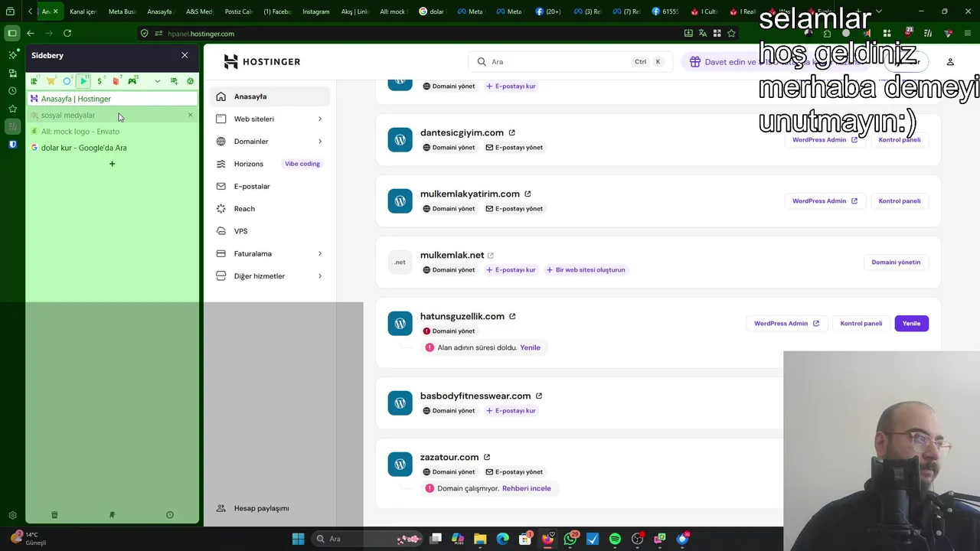Click the Yenile link in expiry warning

coord(530,347)
